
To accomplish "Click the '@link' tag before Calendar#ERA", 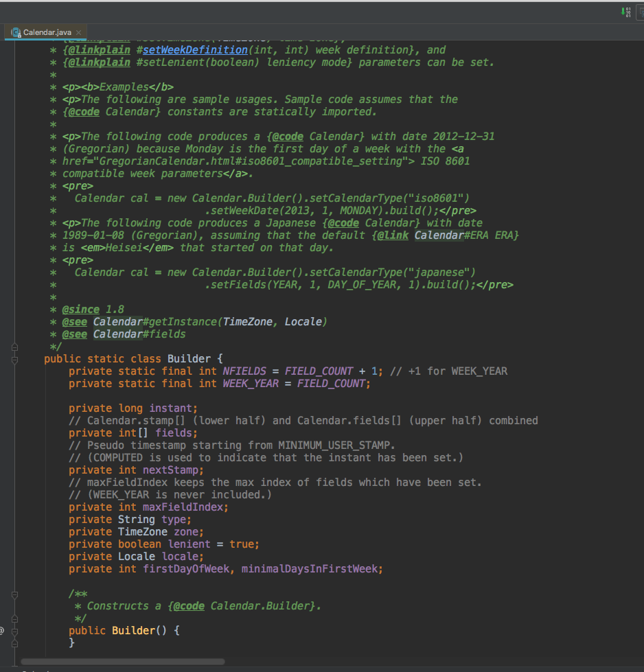I will [393, 235].
